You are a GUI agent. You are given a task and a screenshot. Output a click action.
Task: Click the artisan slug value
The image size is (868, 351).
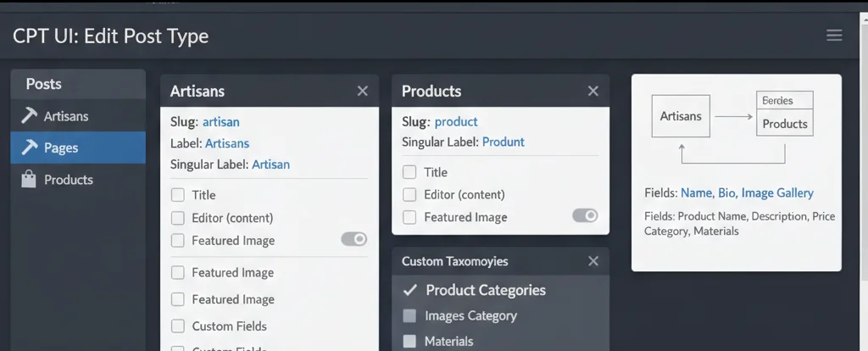(221, 122)
